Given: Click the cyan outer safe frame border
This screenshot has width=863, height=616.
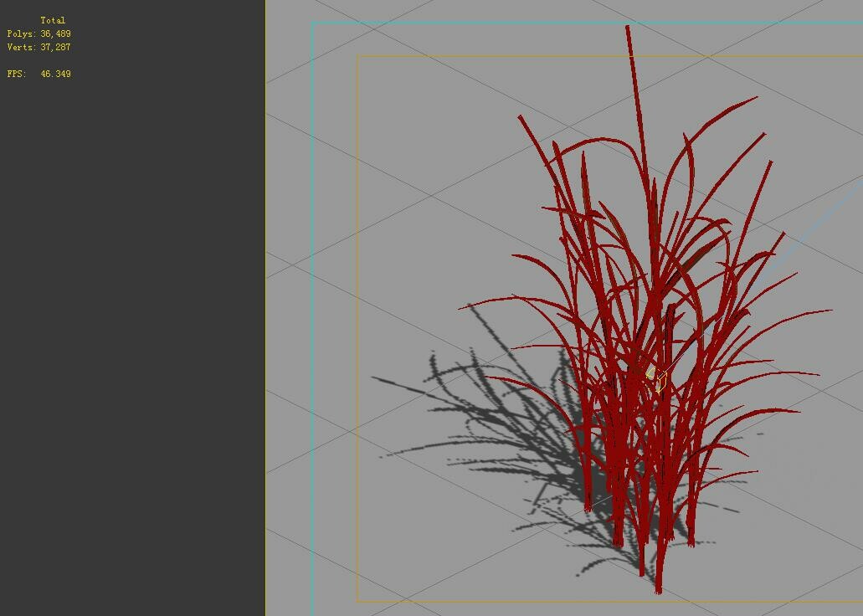Looking at the screenshot, I should [x=314, y=335].
